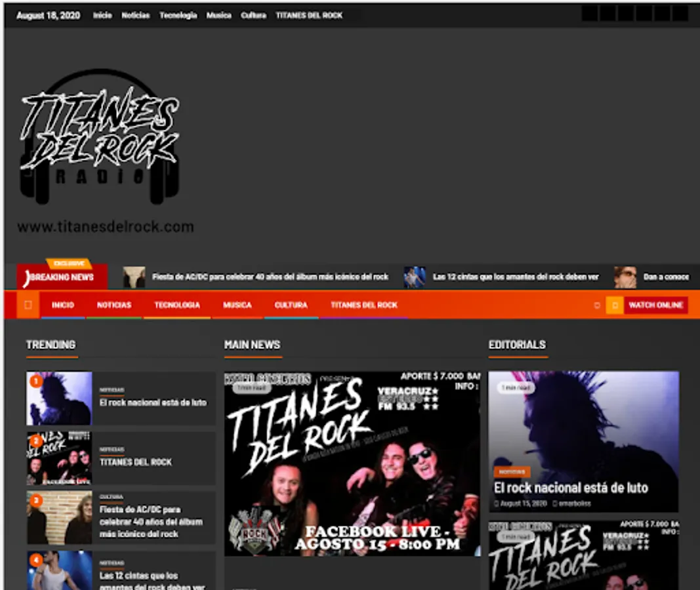Click '1 min read' badge on Main News poster
The image size is (700, 590).
pyautogui.click(x=251, y=388)
